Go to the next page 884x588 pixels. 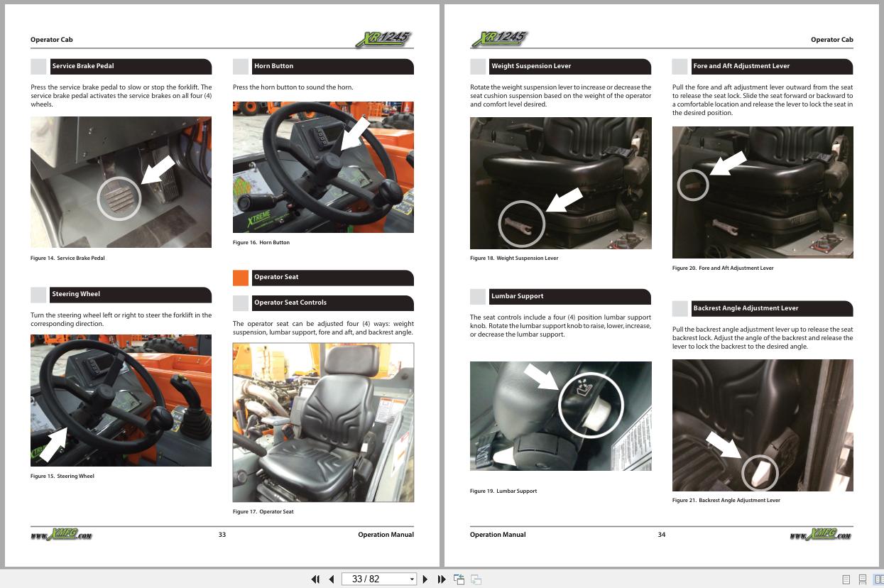(425, 579)
